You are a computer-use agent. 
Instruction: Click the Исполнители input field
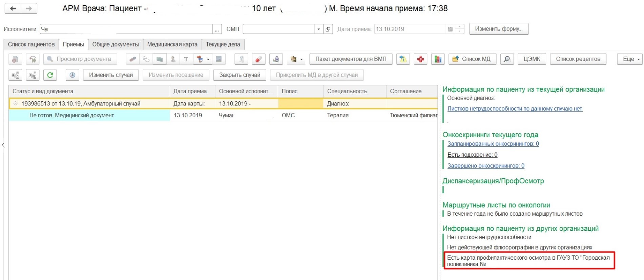coord(125,29)
